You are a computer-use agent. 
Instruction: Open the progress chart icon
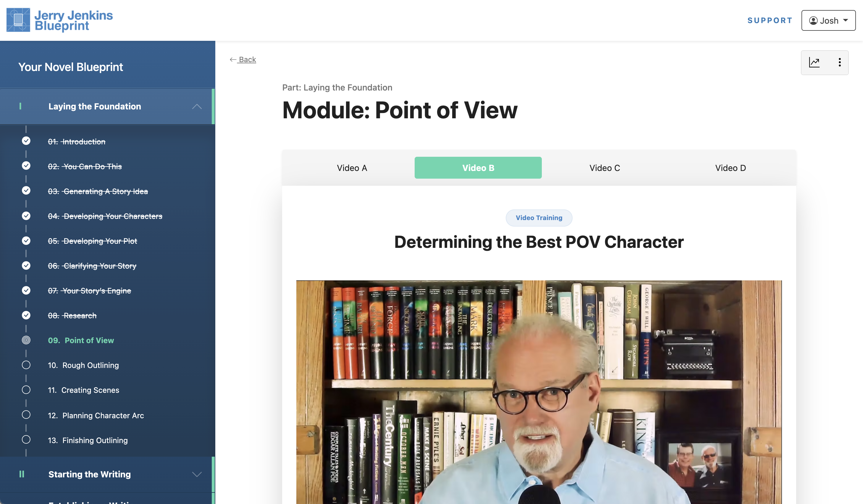(x=814, y=62)
